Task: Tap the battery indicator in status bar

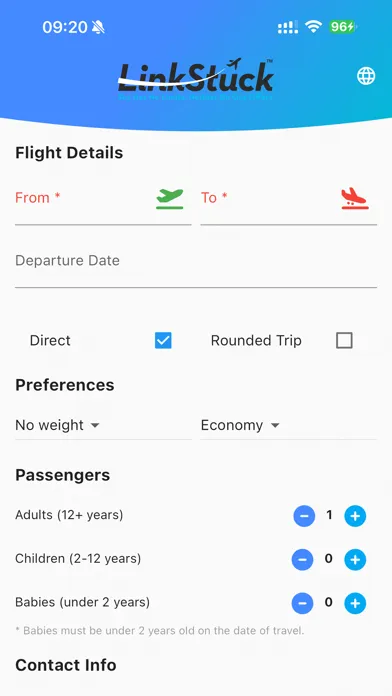Action: (342, 27)
